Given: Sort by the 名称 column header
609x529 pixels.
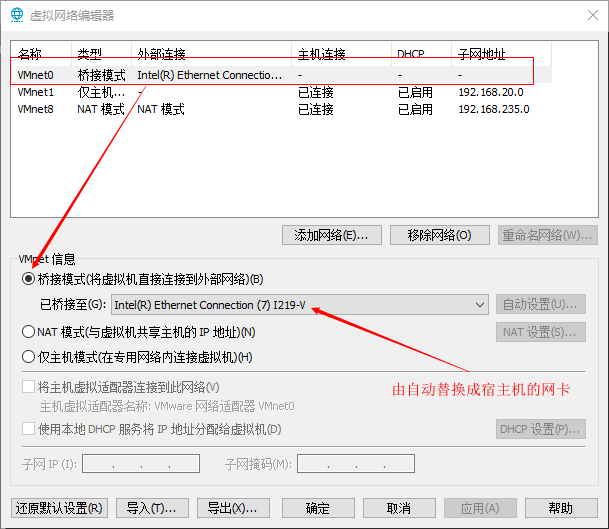Looking at the screenshot, I should coord(40,53).
